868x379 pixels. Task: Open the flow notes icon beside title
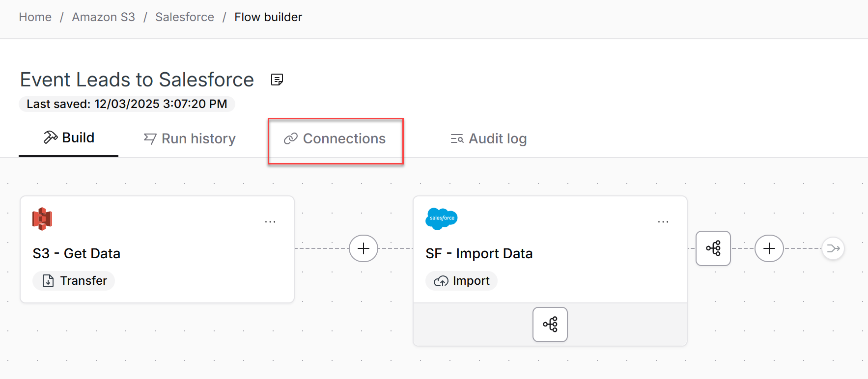tap(277, 80)
